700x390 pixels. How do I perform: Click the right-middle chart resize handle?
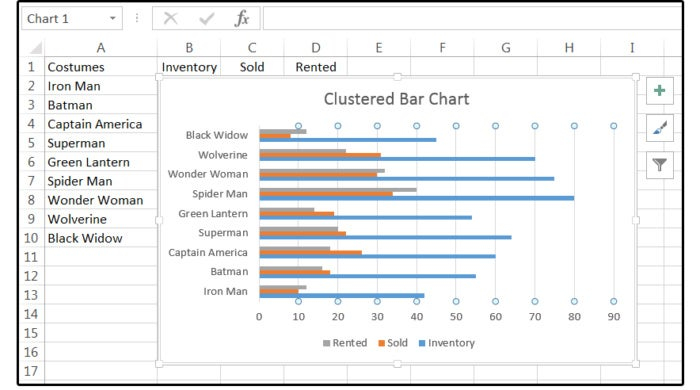636,220
